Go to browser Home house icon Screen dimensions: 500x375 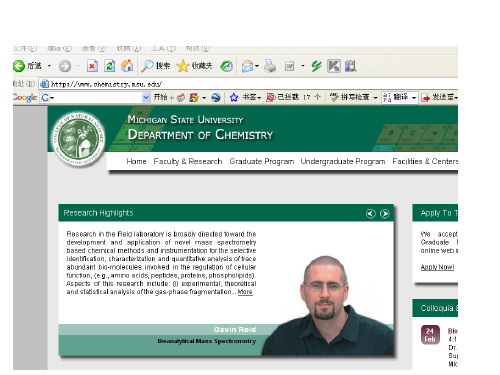[127, 66]
